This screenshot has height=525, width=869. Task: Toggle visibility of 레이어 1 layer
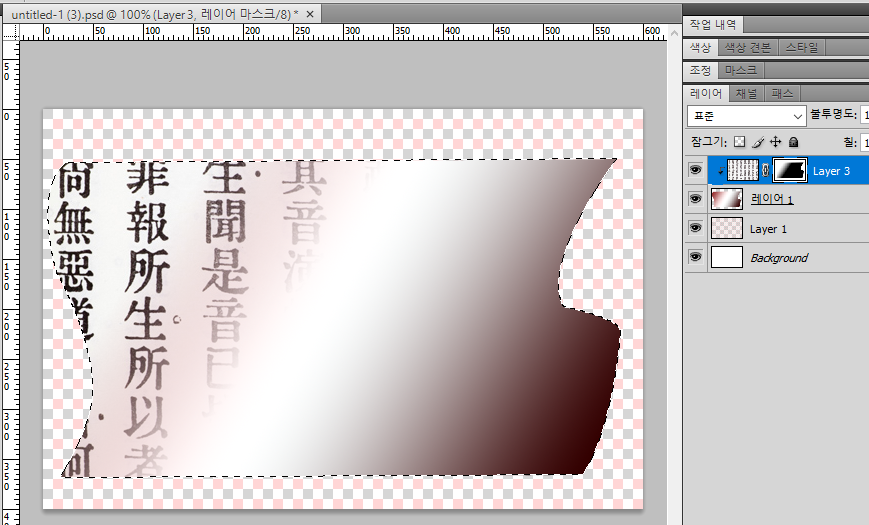click(695, 200)
